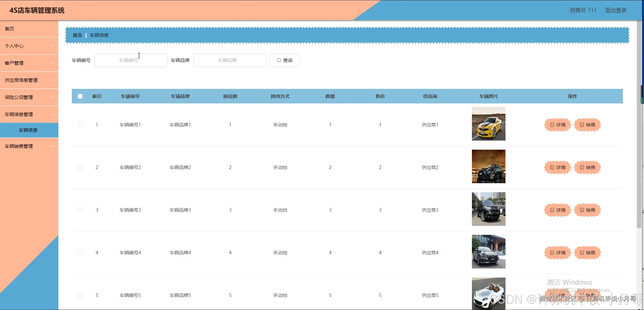Click the 退出登录 logout link
Image resolution: width=644 pixels, height=310 pixels.
[615, 10]
